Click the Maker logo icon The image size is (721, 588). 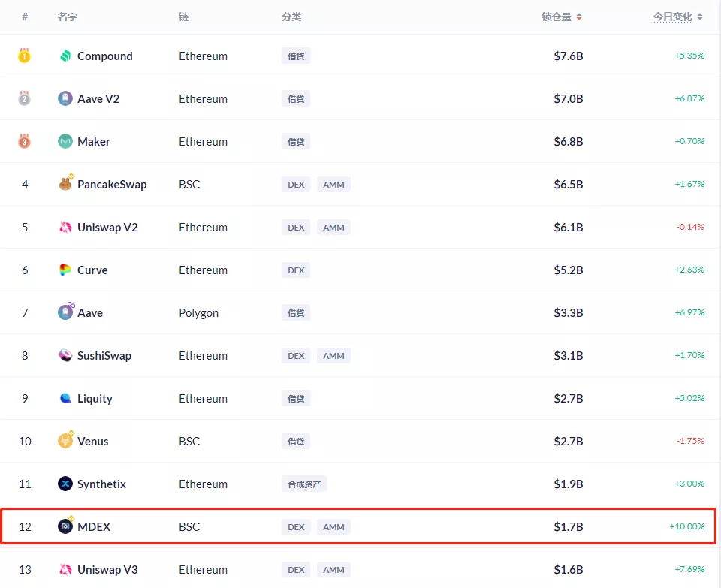(65, 141)
